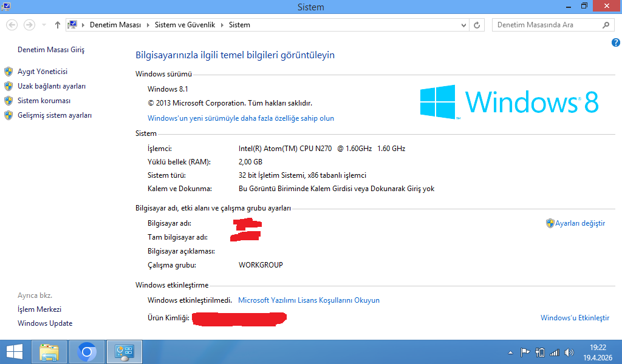Go back with the Back arrow button
Image resolution: width=622 pixels, height=364 pixels.
(x=12, y=25)
